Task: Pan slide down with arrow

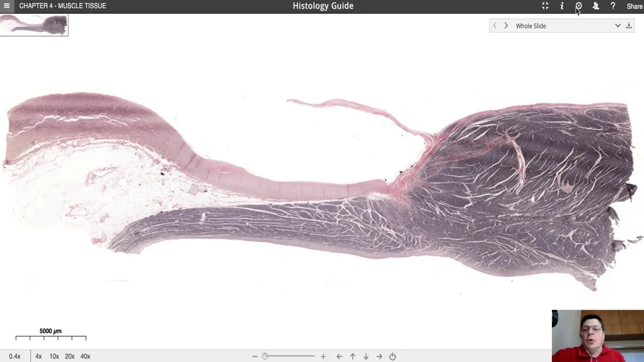Action: [x=366, y=356]
